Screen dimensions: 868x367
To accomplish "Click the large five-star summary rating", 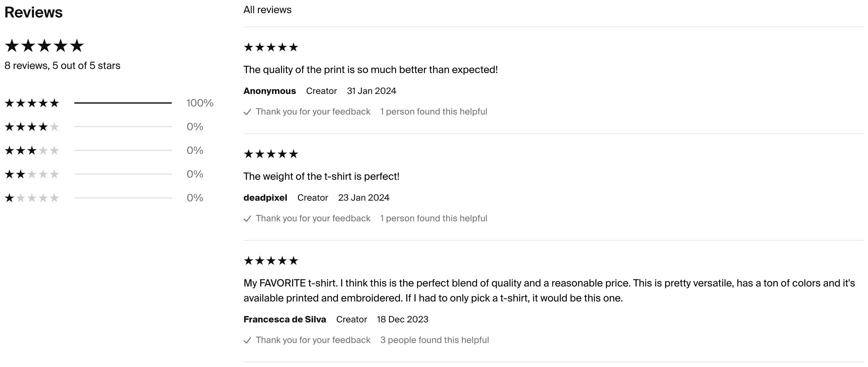I will click(x=44, y=46).
